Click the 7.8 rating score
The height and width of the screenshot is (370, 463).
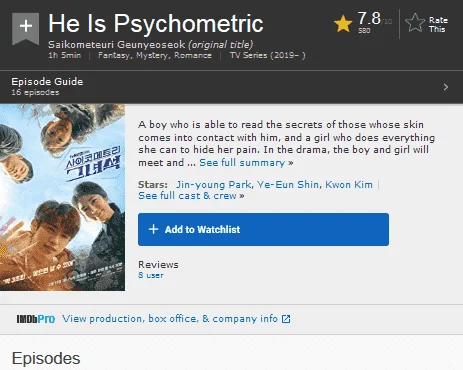tap(369, 19)
